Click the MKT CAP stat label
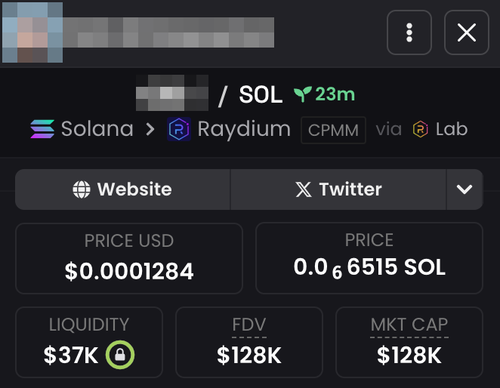 coord(409,324)
